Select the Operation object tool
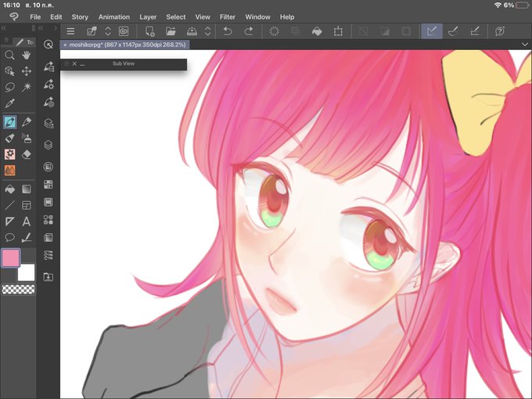The height and width of the screenshot is (399, 532). pos(10,71)
